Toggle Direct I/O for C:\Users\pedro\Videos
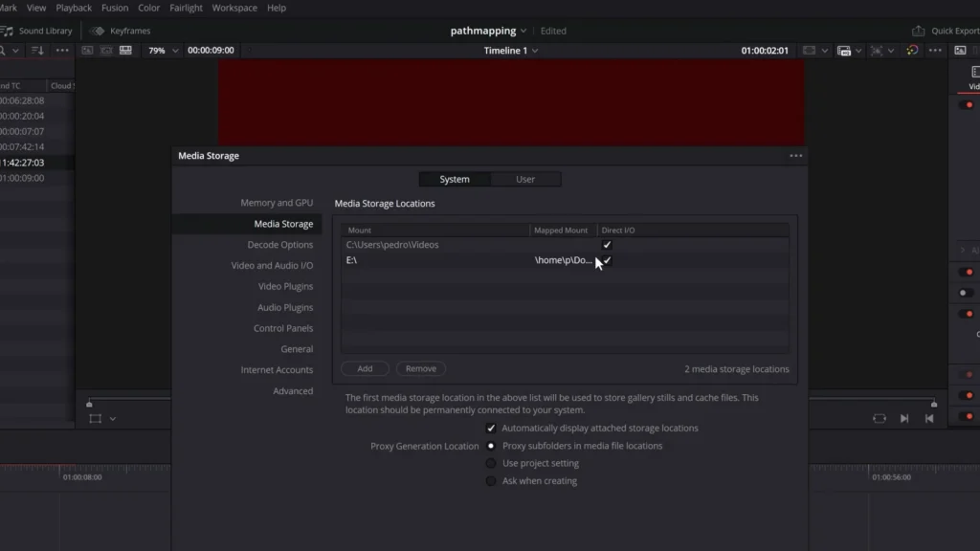980x551 pixels. click(607, 245)
